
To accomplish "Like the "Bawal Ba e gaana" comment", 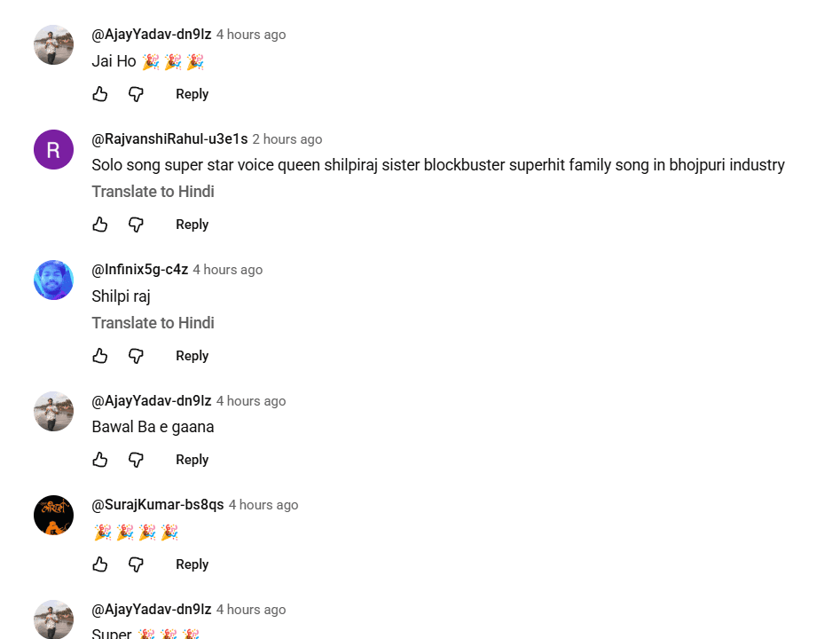I will [100, 460].
